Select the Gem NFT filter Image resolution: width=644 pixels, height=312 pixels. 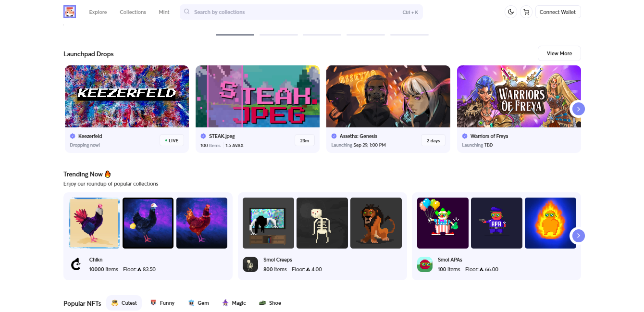198,303
